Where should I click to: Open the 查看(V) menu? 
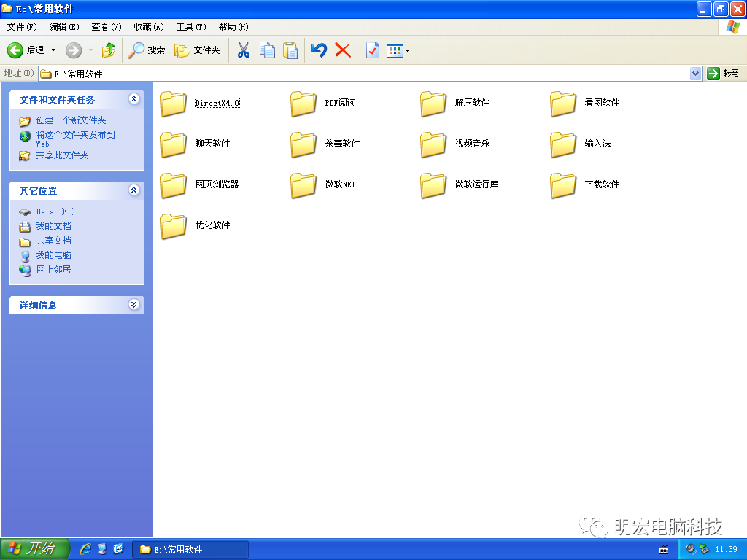106,27
